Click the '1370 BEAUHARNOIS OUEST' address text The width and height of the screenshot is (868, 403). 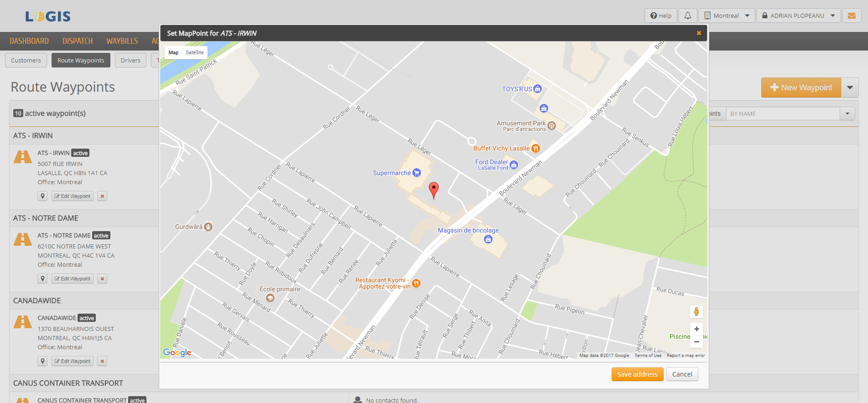click(76, 329)
